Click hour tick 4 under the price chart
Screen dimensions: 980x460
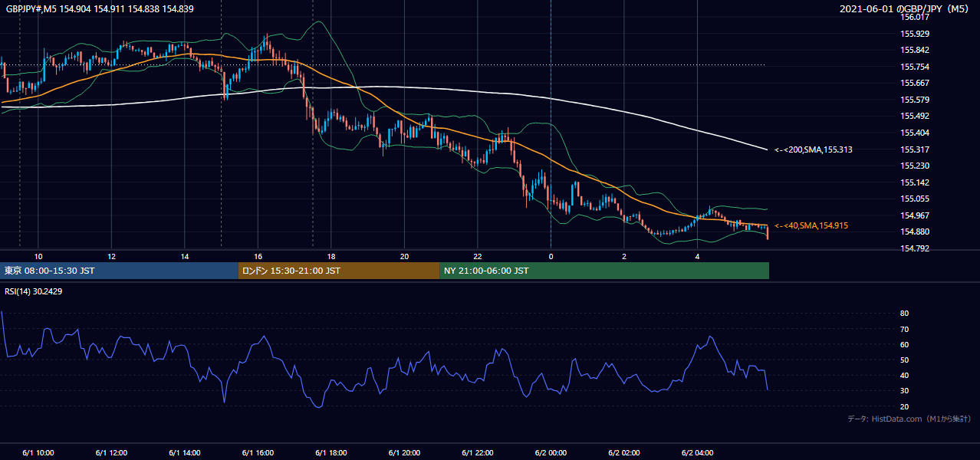click(x=697, y=256)
